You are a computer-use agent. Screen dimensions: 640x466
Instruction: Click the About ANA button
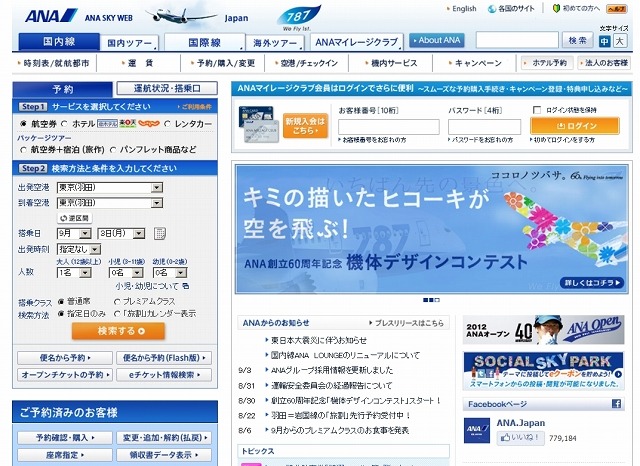(x=437, y=40)
